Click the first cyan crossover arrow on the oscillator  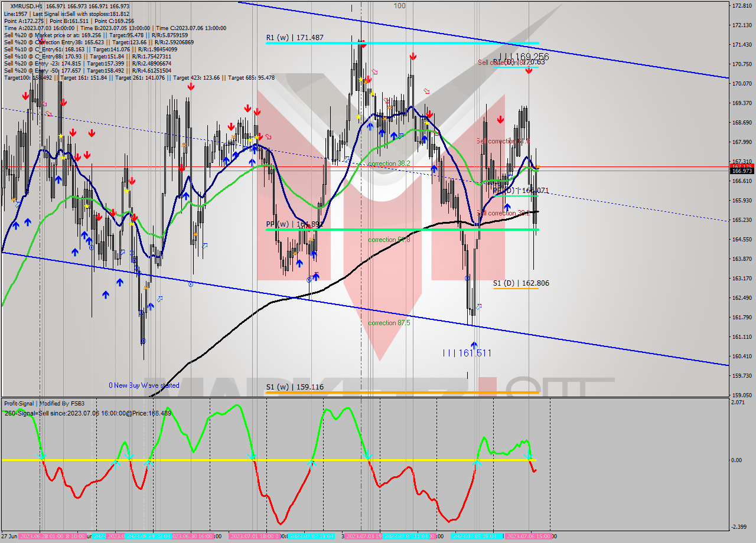click(x=40, y=456)
